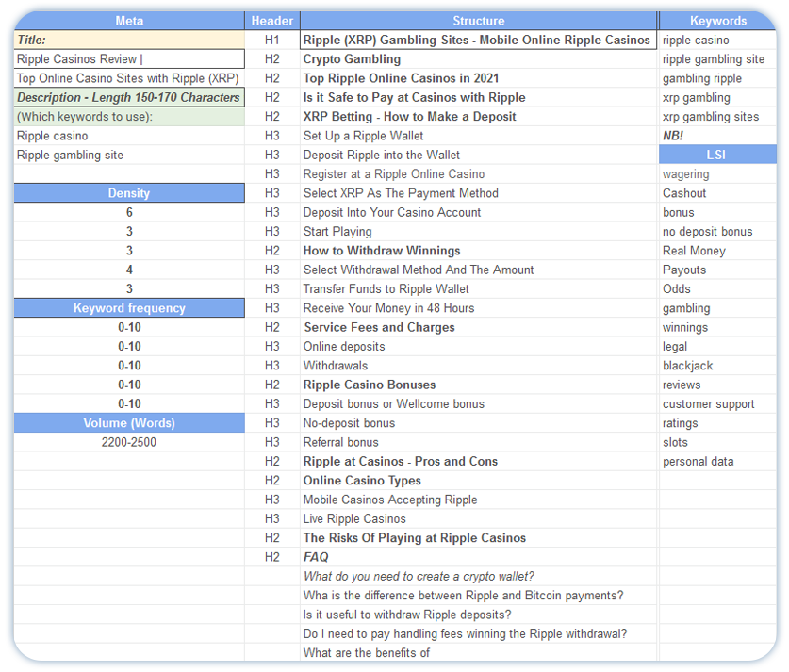Click the "FAQ" heading cell
The image size is (789, 672).
pyautogui.click(x=478, y=557)
